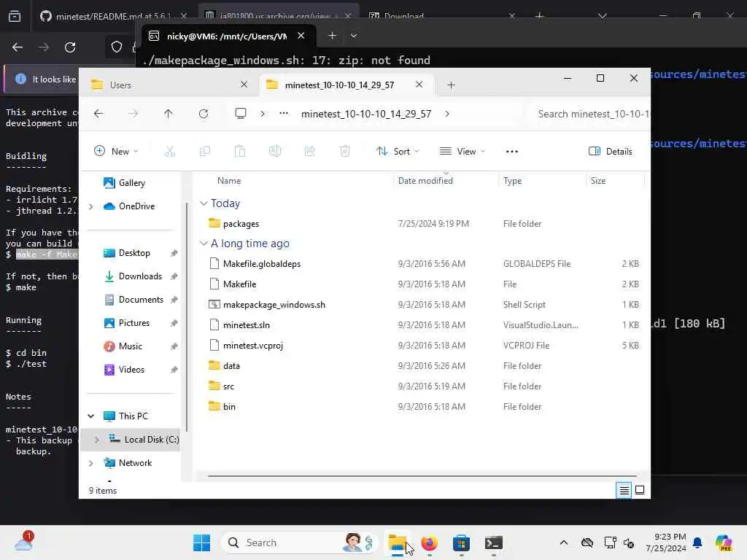Screen dimensions: 747x560
Task: Open Terminal from the taskbar
Action: coord(494,542)
